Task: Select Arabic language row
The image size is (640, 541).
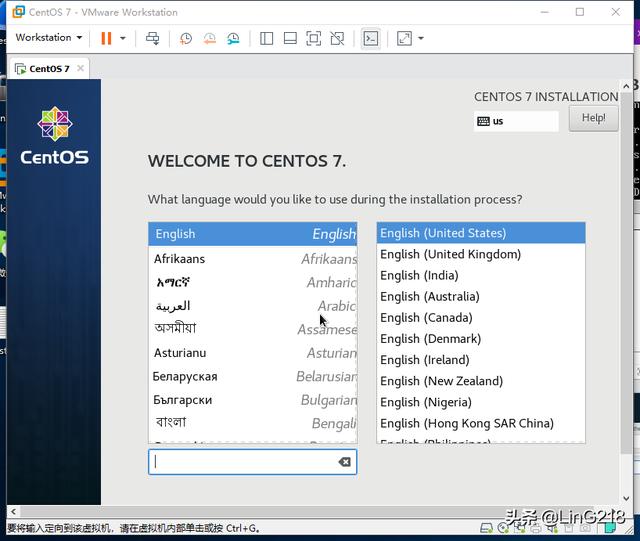Action: (x=253, y=306)
